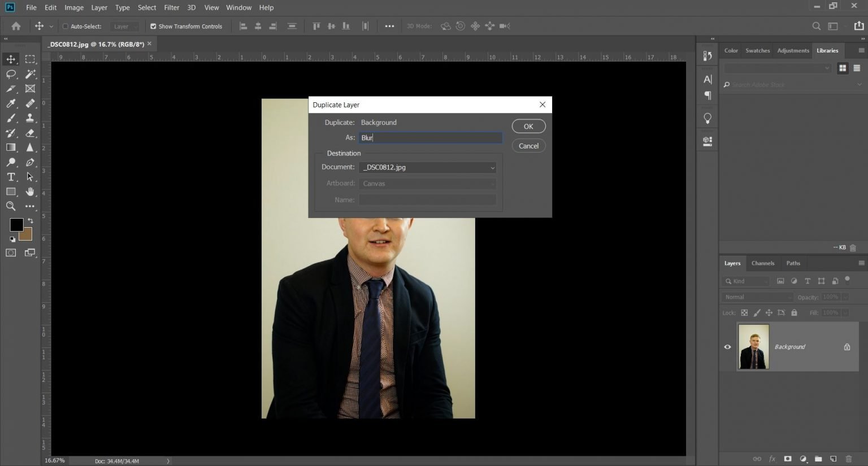This screenshot has width=868, height=466.
Task: Open the Filter menu
Action: [172, 7]
